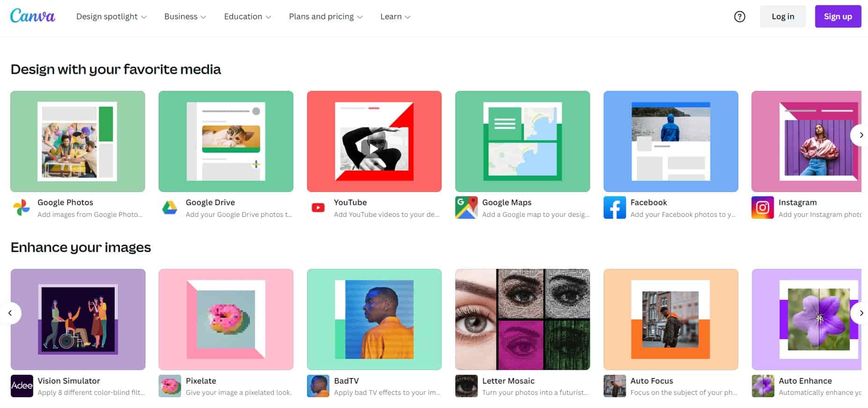
Task: Click the Instagram logo icon
Action: click(763, 208)
